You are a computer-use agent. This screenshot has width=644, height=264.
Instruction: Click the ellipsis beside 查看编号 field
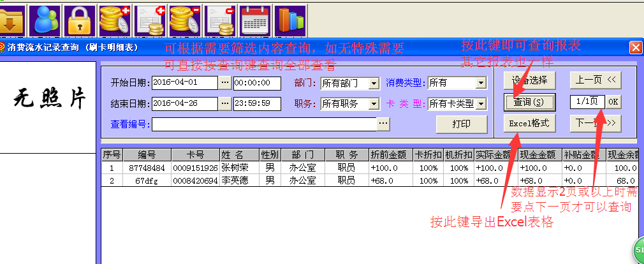[383, 124]
